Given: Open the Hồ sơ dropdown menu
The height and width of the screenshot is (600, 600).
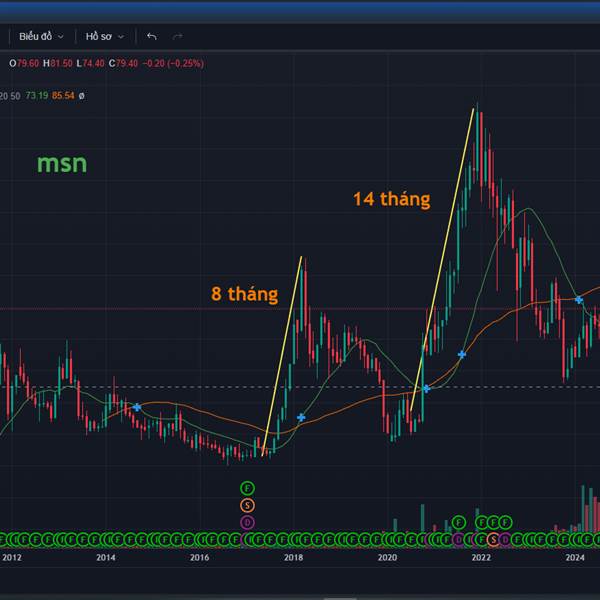Looking at the screenshot, I should pos(104,36).
